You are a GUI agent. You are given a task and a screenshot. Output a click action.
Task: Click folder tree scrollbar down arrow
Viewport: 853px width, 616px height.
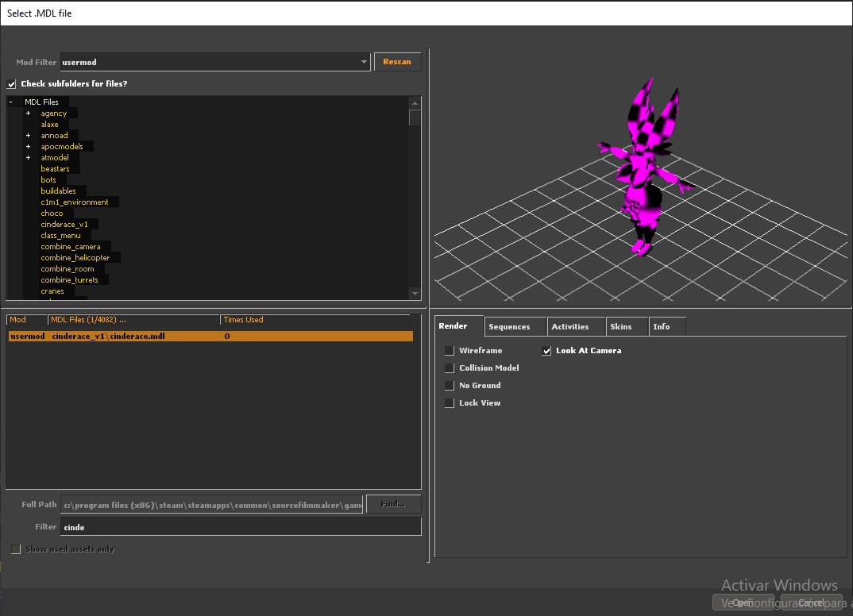415,294
